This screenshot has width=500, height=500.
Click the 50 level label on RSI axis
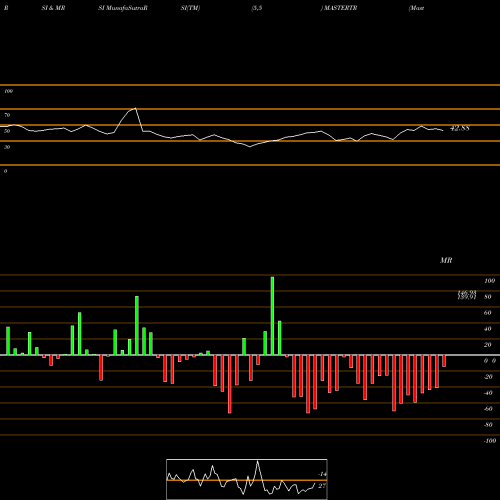(x=7, y=131)
